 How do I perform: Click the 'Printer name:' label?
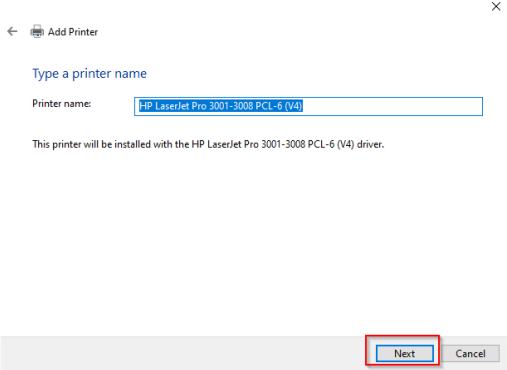click(61, 104)
